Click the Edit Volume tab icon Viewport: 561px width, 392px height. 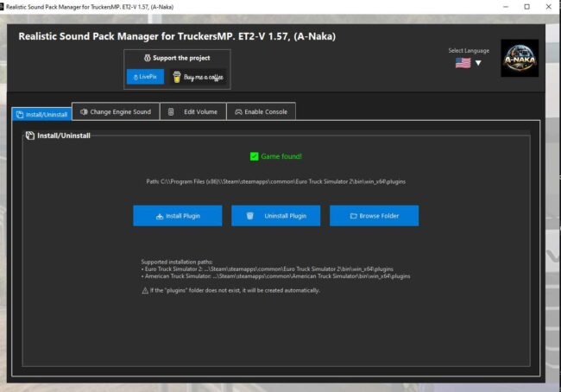tap(171, 111)
